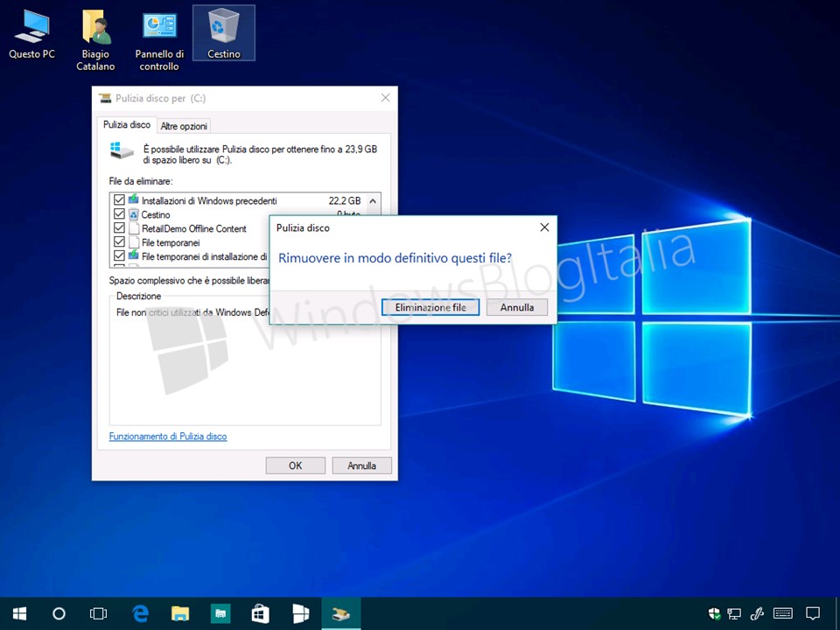The width and height of the screenshot is (840, 630).
Task: Click the File temporanei page icon
Action: point(133,242)
